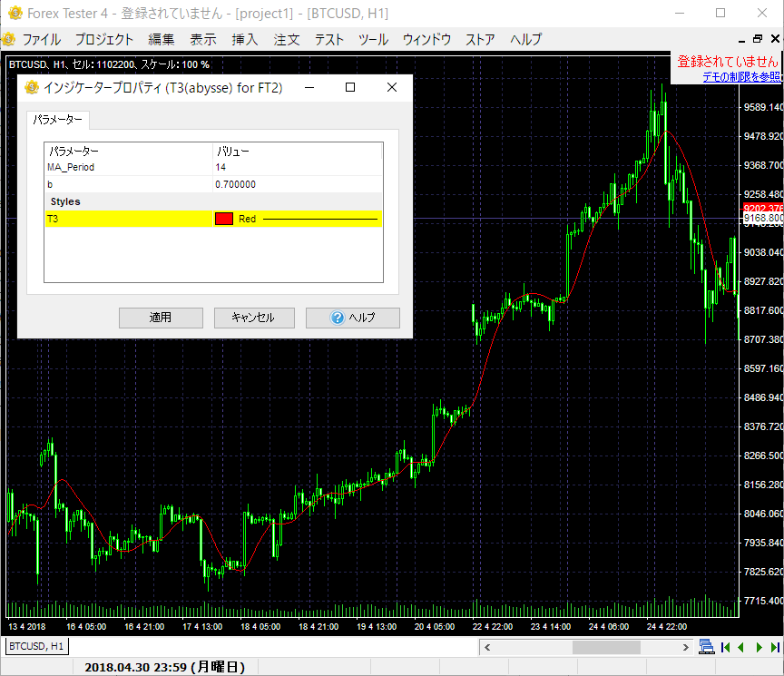Click the MA_Period parameter name
The image size is (784, 676).
tap(71, 167)
